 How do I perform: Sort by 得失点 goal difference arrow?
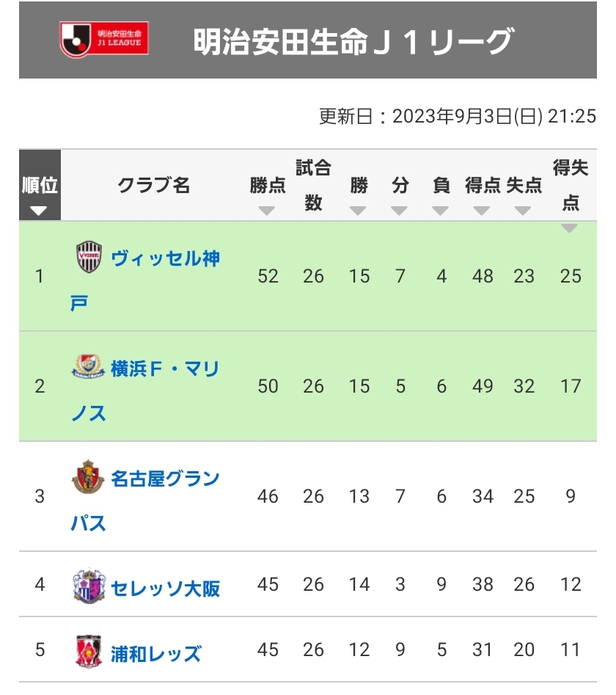570,228
